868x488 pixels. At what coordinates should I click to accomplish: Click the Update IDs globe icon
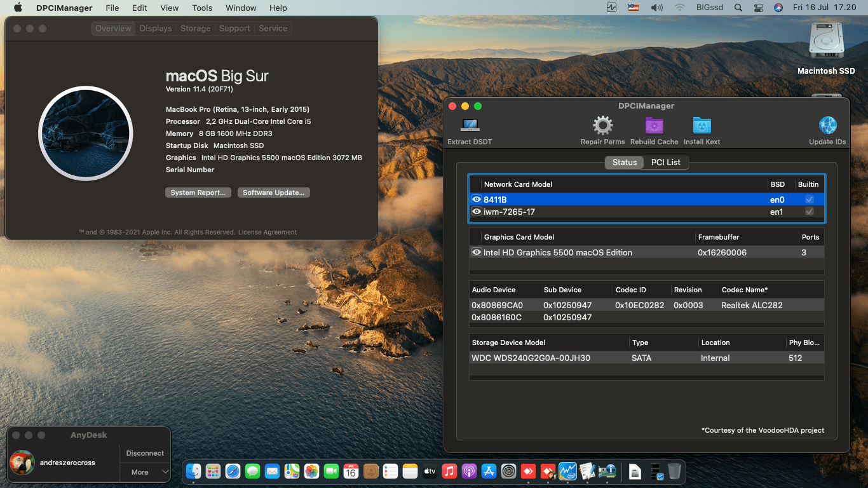[827, 125]
